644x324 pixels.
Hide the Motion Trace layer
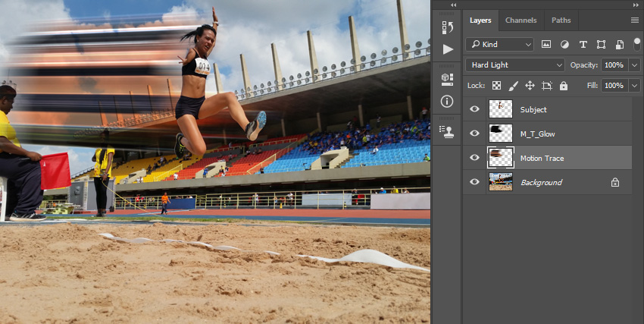tap(474, 158)
